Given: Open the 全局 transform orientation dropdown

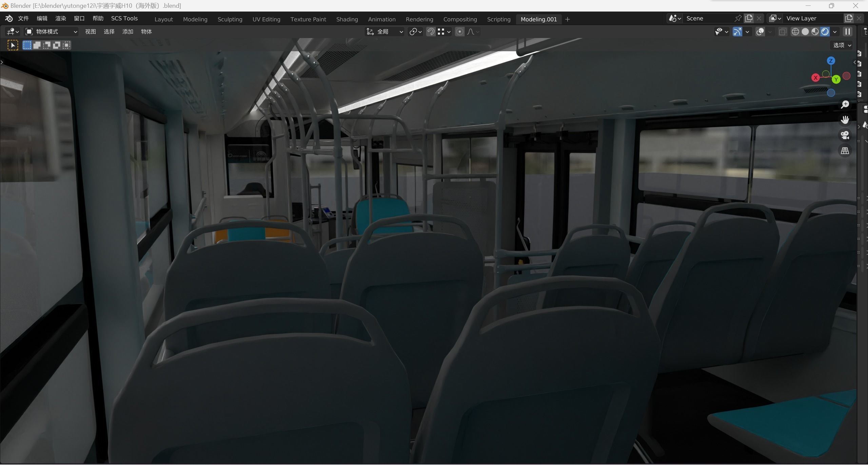Looking at the screenshot, I should pos(385,32).
